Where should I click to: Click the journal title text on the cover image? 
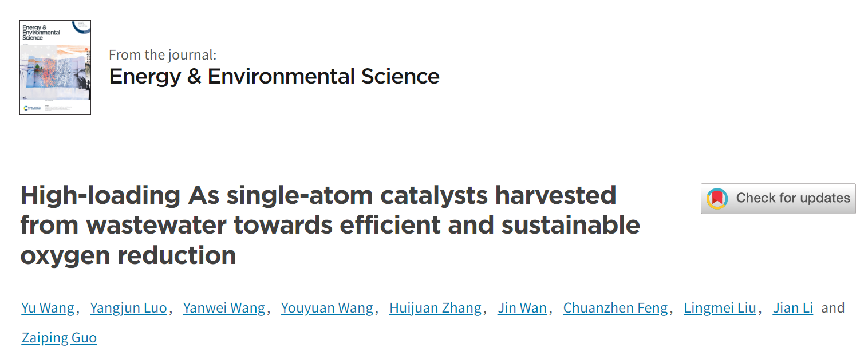(x=41, y=32)
